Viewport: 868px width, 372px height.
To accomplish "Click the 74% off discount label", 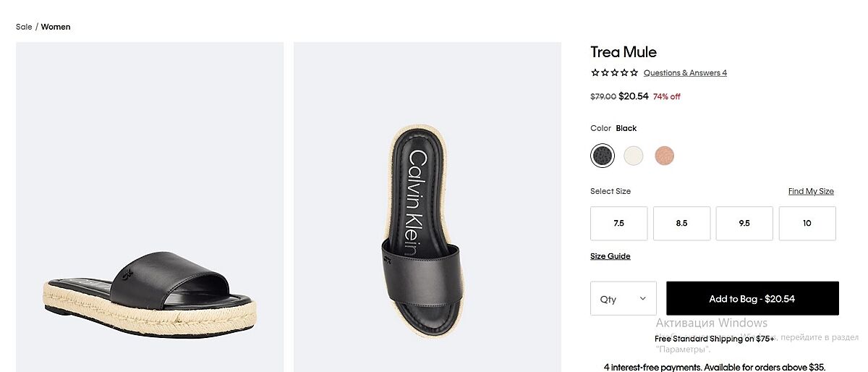I will point(667,96).
